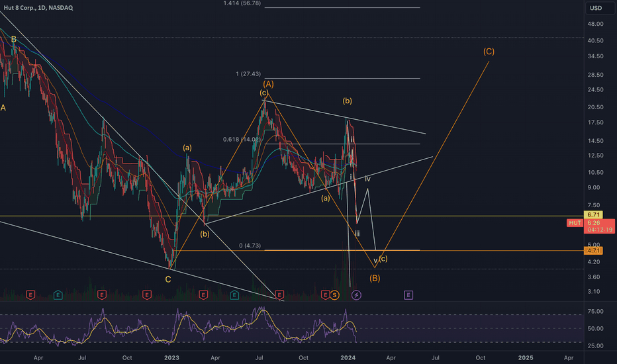Select the yellow 6.71 price label

[593, 214]
